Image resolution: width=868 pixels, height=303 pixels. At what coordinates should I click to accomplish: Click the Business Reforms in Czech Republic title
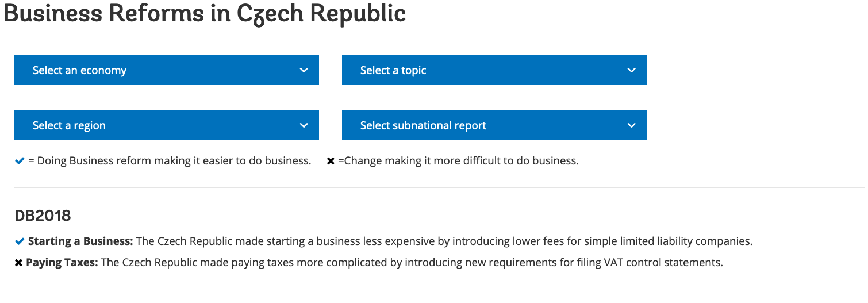click(x=205, y=14)
